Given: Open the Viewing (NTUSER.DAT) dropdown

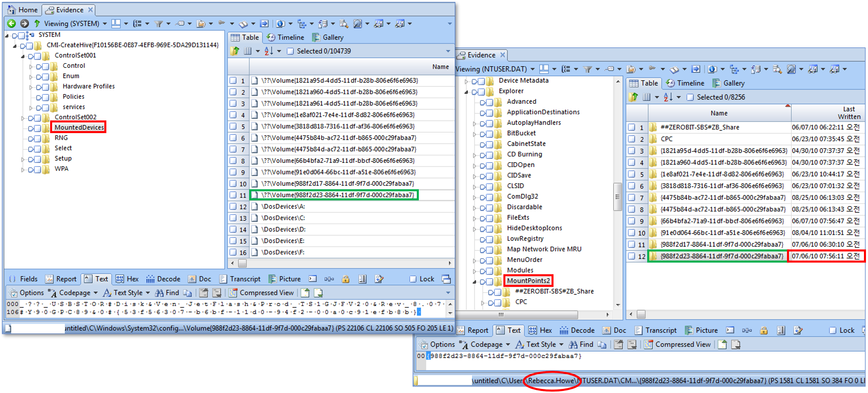Looking at the screenshot, I should [532, 69].
